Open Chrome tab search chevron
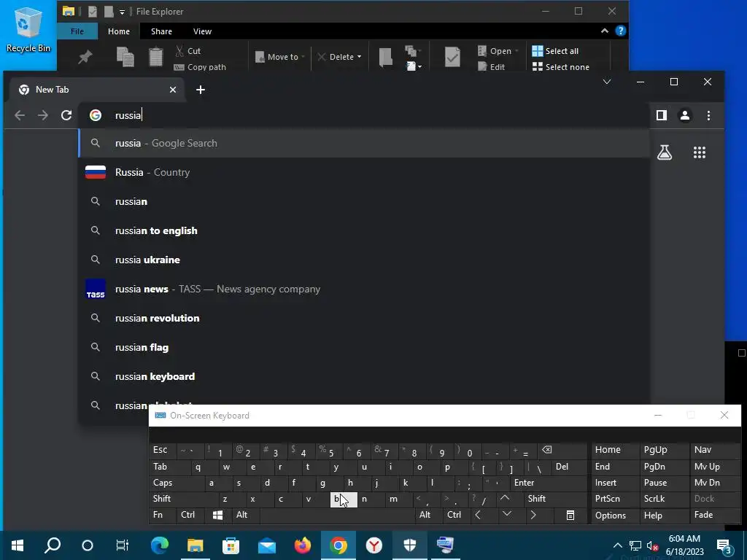 [x=607, y=82]
